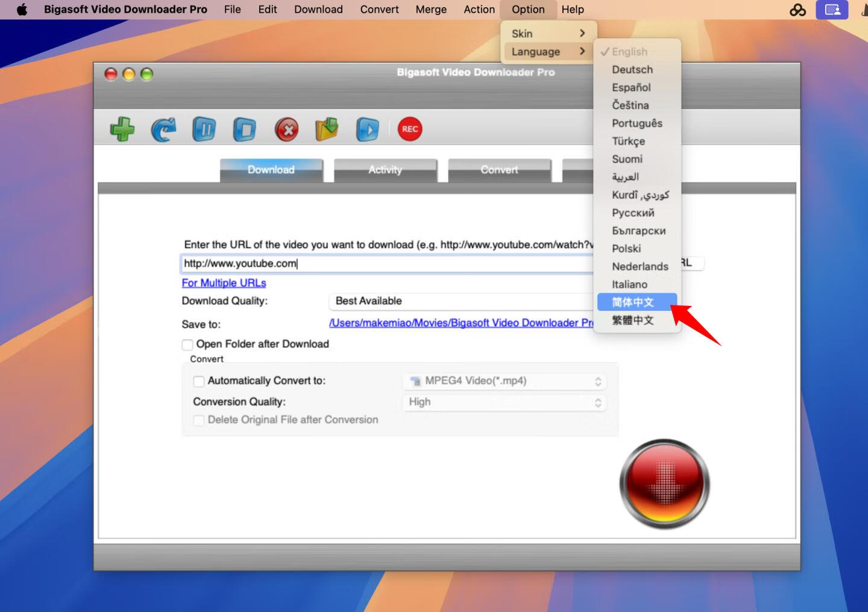Click the Creative Cloud menu bar icon
Image resolution: width=868 pixels, height=612 pixels.
click(797, 10)
